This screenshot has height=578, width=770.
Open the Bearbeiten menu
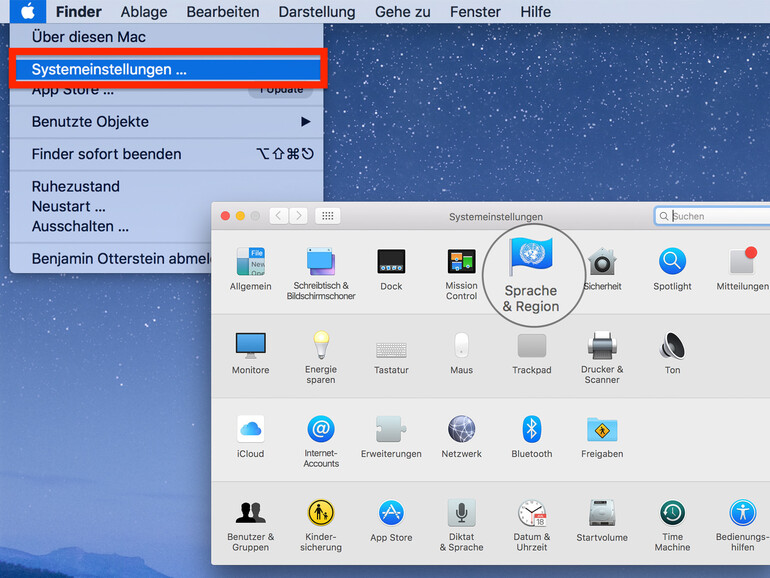tap(222, 11)
